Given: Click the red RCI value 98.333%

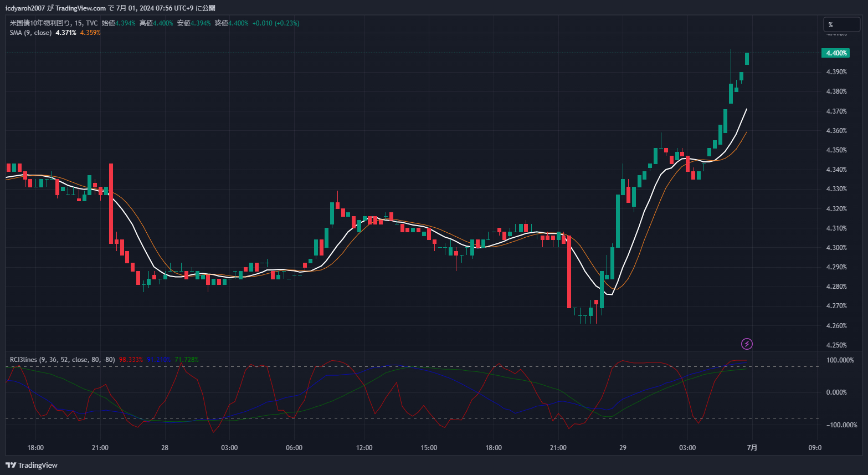Looking at the screenshot, I should tap(131, 360).
